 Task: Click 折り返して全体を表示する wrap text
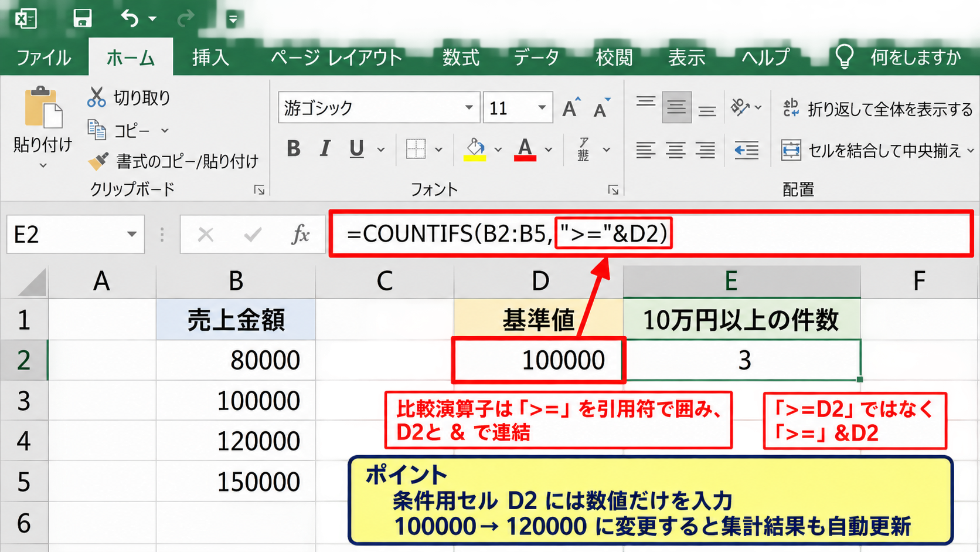pyautogui.click(x=877, y=109)
